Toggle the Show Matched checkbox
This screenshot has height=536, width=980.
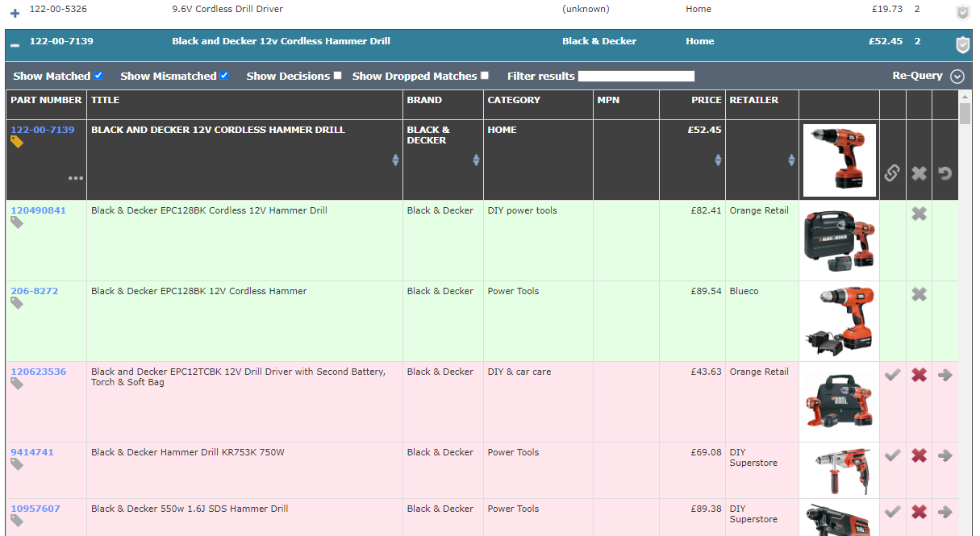[98, 75]
